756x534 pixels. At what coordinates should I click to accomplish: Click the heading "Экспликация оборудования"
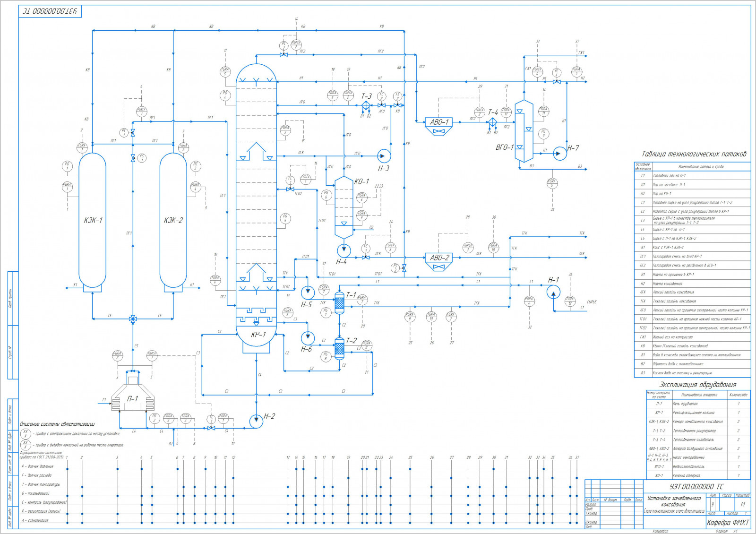(x=697, y=385)
